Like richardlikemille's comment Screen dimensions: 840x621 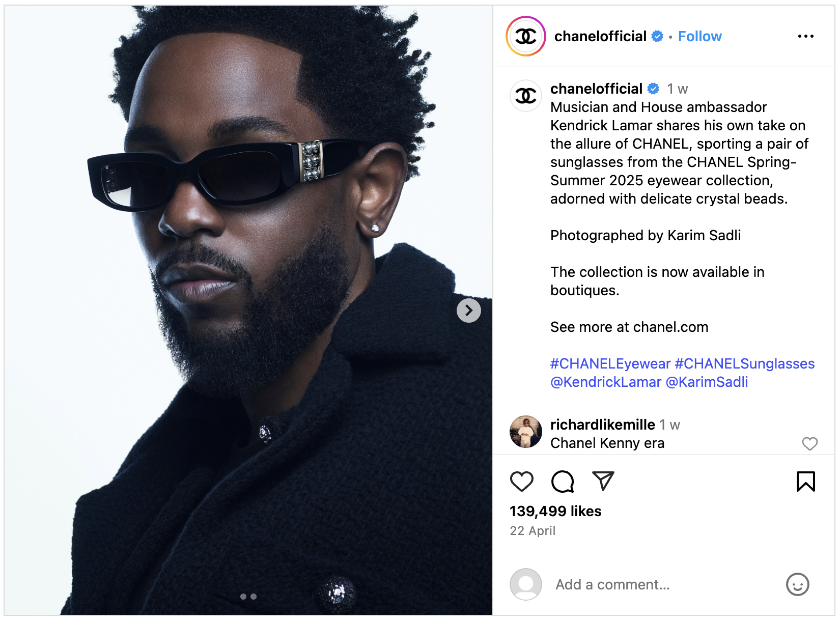[x=809, y=444]
